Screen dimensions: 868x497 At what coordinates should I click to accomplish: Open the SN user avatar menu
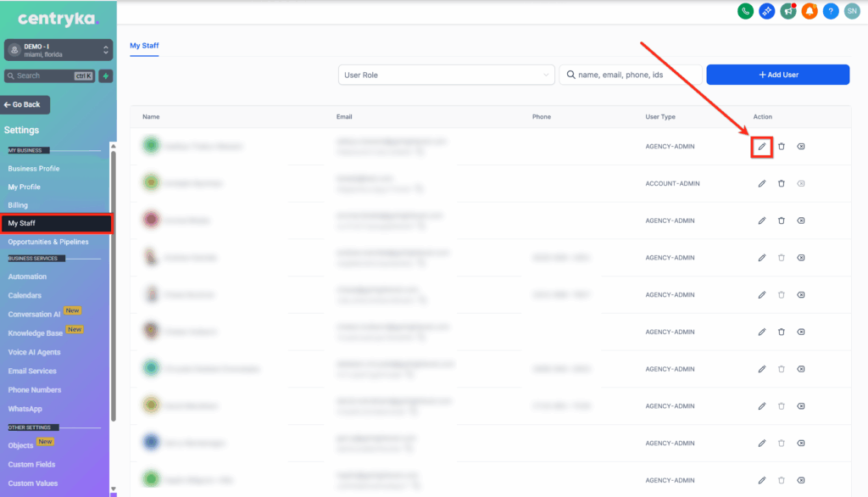pos(852,11)
